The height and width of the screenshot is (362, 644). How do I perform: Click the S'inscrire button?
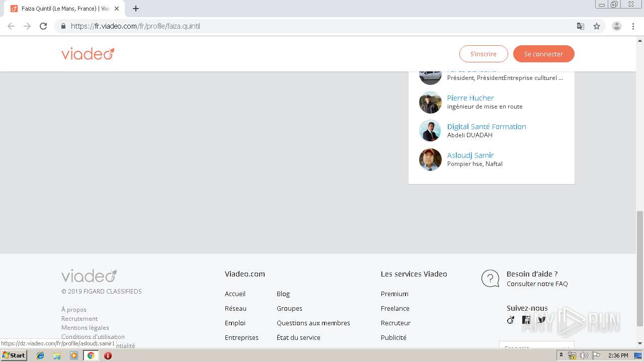484,54
